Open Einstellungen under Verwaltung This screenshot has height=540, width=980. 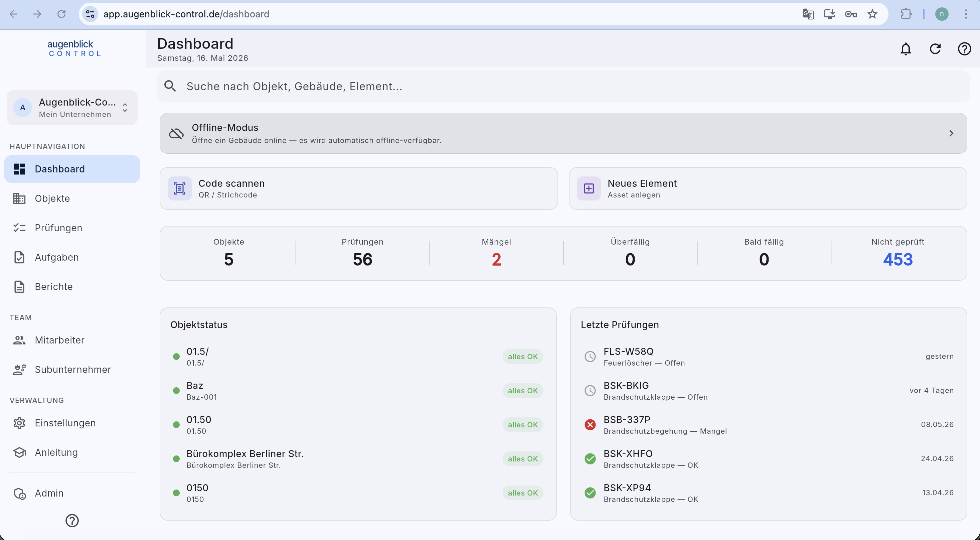click(x=72, y=423)
